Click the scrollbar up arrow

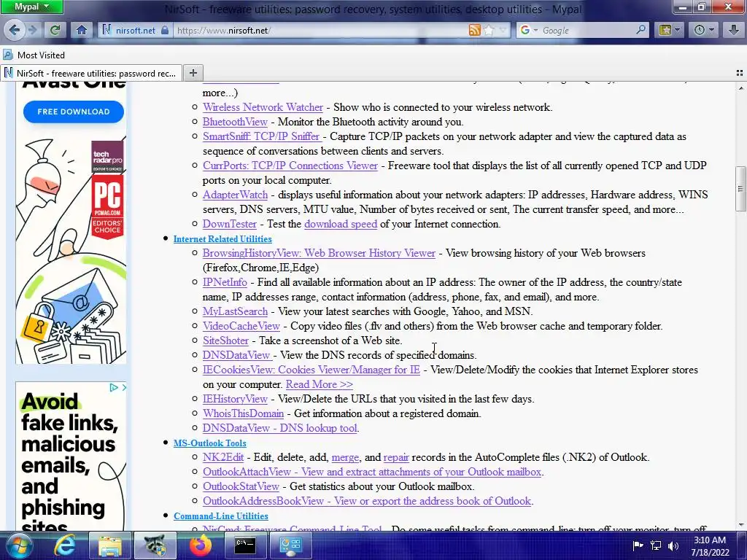[x=740, y=87]
